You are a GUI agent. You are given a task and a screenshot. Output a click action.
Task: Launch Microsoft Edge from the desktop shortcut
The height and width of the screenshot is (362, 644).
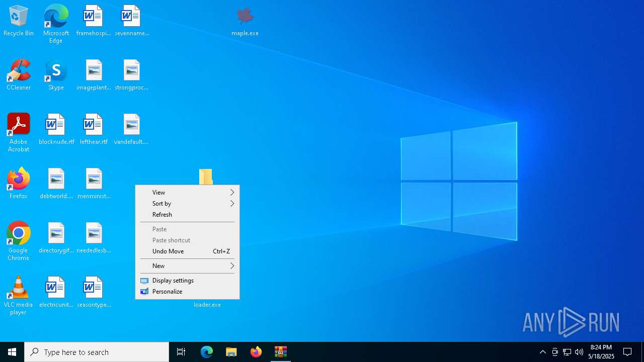(x=56, y=24)
